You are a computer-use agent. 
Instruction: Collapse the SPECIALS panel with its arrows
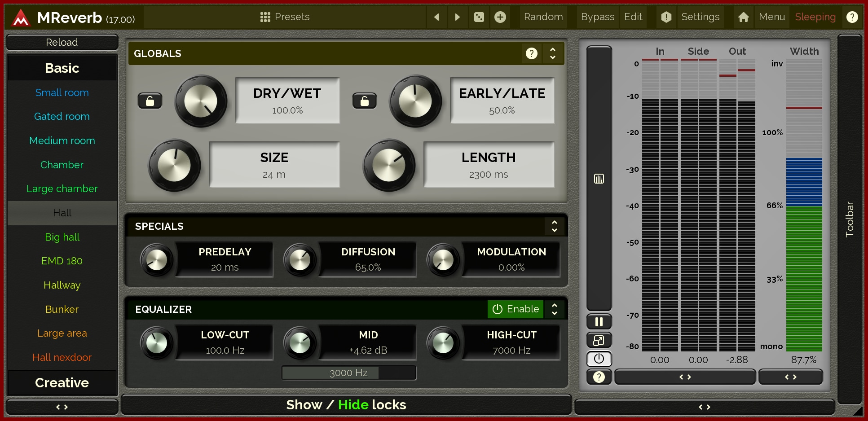(x=555, y=226)
